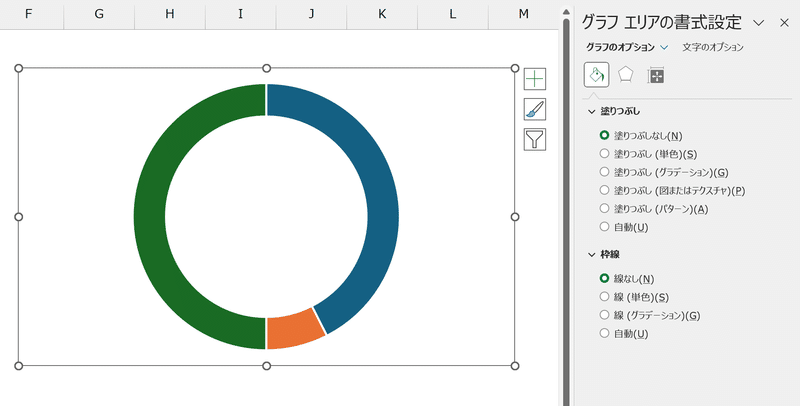
Task: Click column header H
Action: (170, 14)
